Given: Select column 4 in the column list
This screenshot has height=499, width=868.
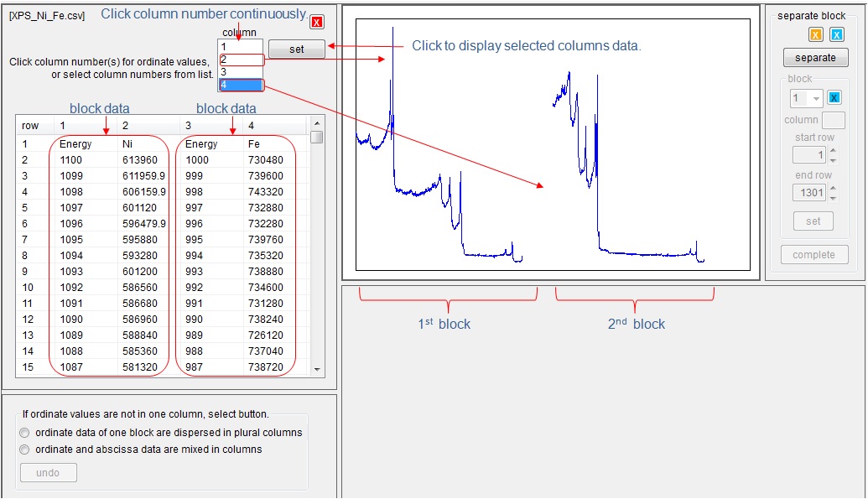Looking at the screenshot, I should [x=241, y=85].
